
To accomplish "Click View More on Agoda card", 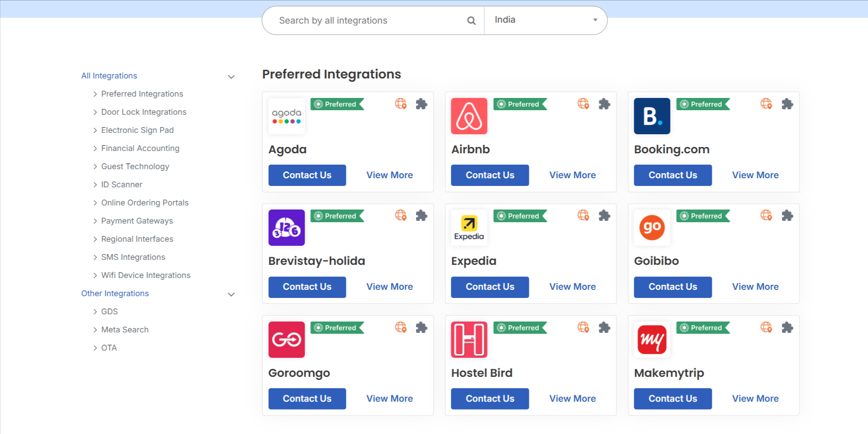I will click(x=390, y=175).
